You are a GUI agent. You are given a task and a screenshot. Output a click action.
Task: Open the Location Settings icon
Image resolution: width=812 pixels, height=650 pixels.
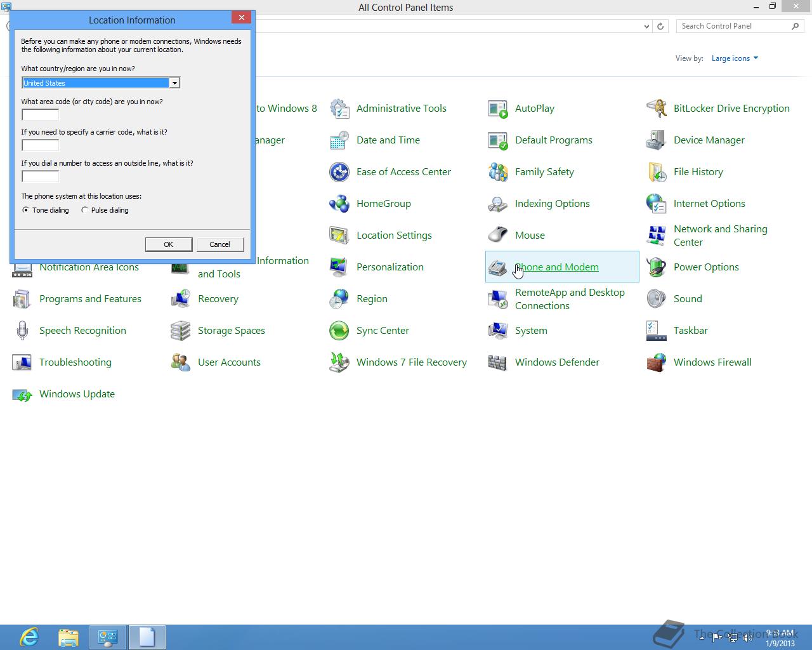(x=339, y=235)
